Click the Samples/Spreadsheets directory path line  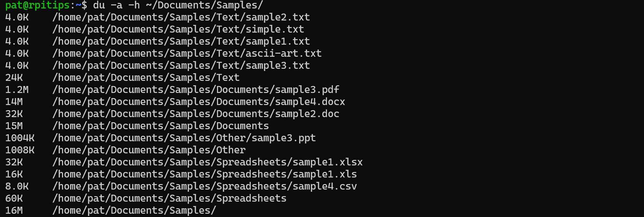point(169,198)
